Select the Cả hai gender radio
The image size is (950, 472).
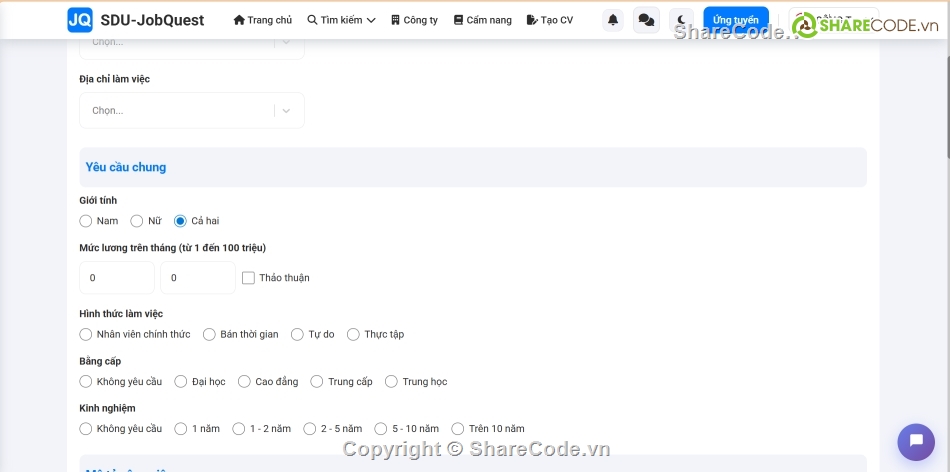tap(180, 221)
